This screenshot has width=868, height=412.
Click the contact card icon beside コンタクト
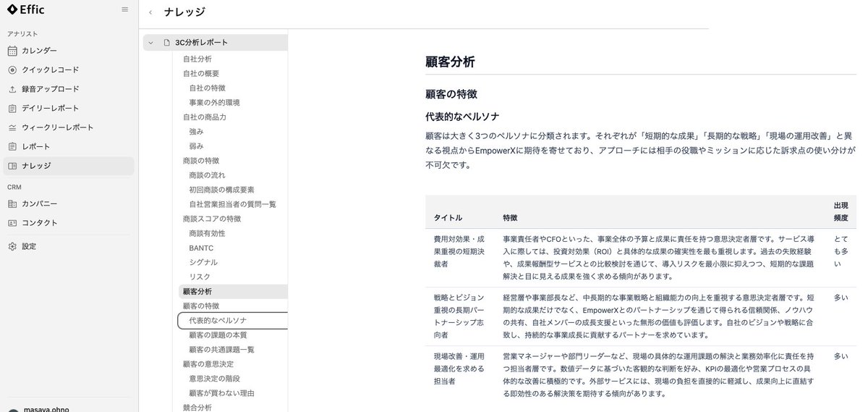coord(12,222)
